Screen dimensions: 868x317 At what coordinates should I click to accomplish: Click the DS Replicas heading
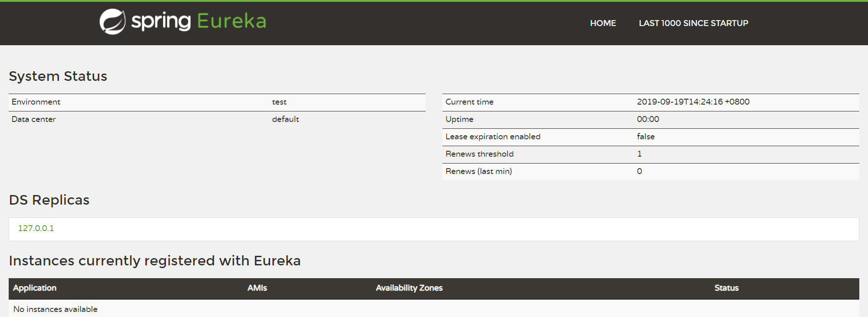pos(49,200)
